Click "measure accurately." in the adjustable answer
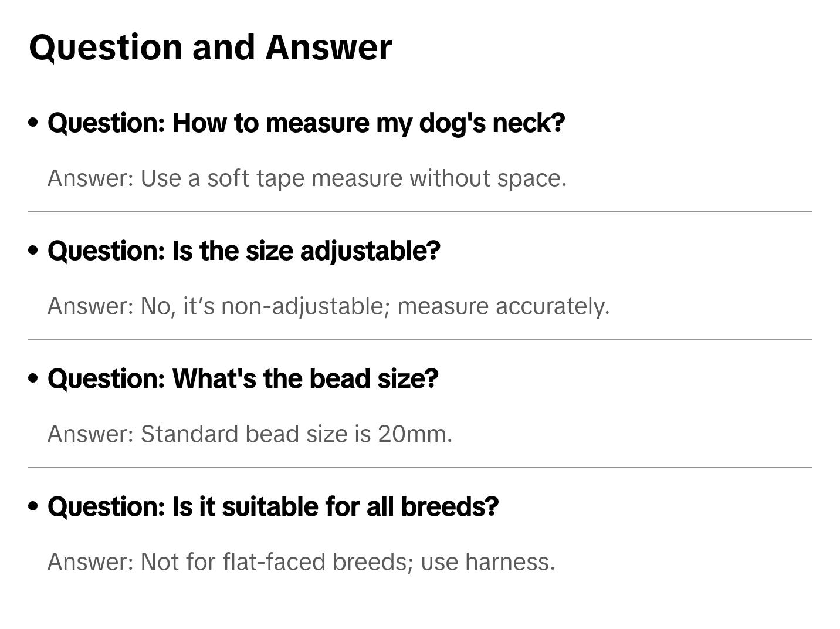The image size is (840, 629). pos(503,306)
